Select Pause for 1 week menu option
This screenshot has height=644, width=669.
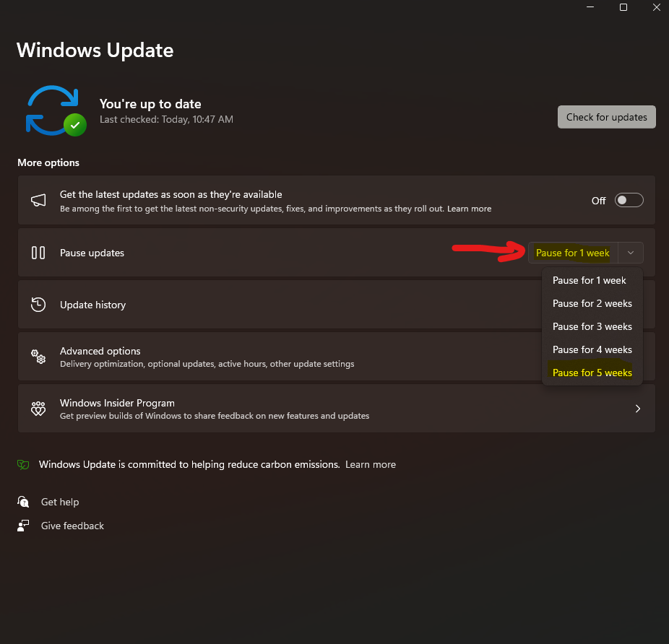tap(592, 280)
